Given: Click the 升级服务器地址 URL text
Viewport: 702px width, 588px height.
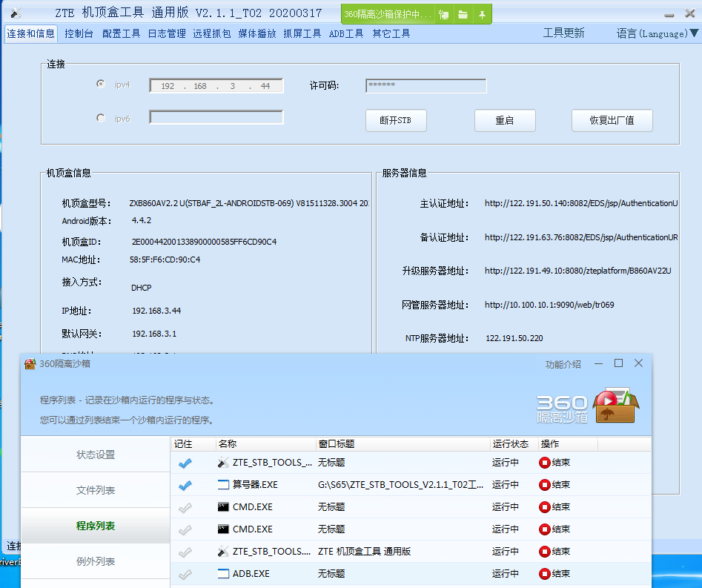Looking at the screenshot, I should 577,271.
